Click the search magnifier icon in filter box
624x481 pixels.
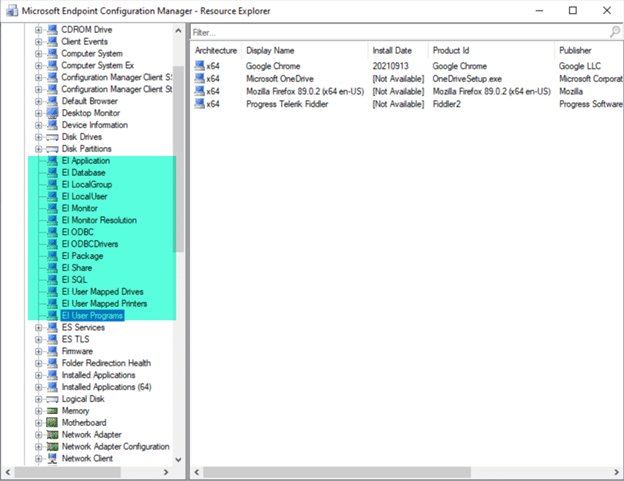[x=615, y=32]
